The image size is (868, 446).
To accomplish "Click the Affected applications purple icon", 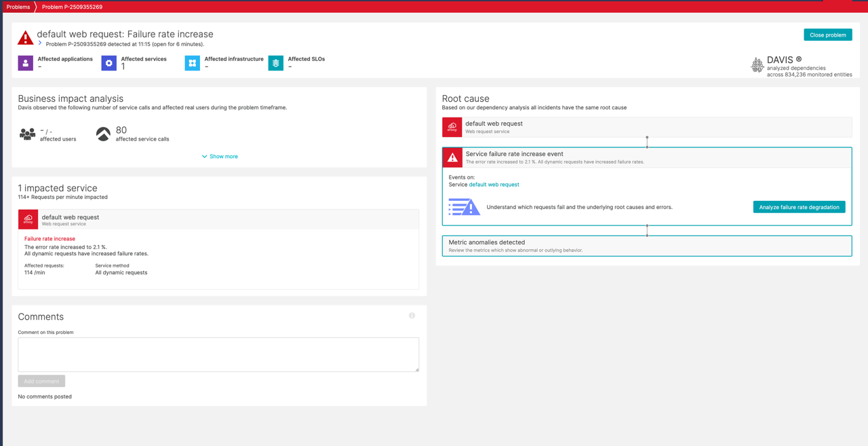I will pyautogui.click(x=25, y=63).
